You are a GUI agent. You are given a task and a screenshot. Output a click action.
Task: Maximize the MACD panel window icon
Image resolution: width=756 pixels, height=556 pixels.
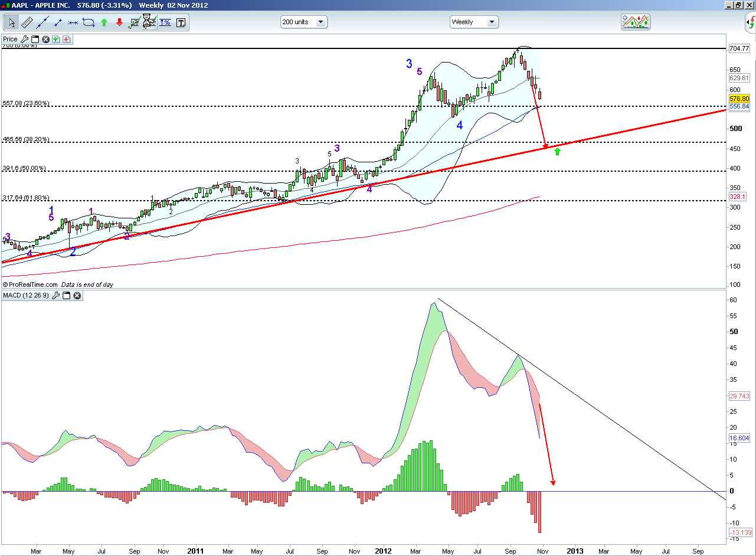coord(67,295)
